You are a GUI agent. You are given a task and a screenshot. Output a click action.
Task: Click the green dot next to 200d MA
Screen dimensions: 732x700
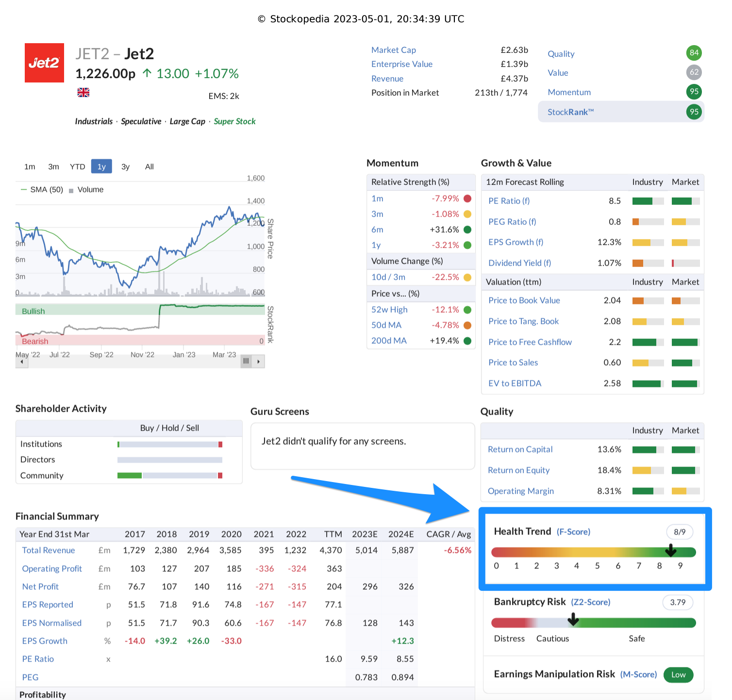(467, 341)
